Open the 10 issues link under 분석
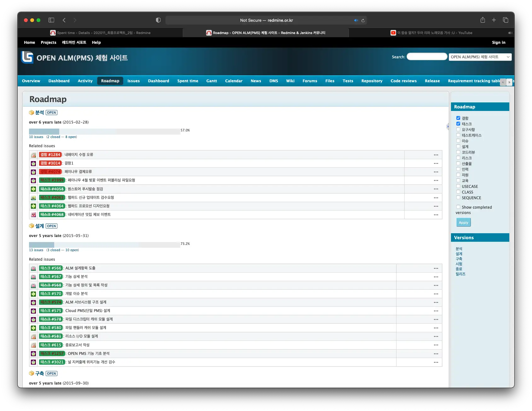Image resolution: width=532 pixels, height=411 pixels. (36, 137)
